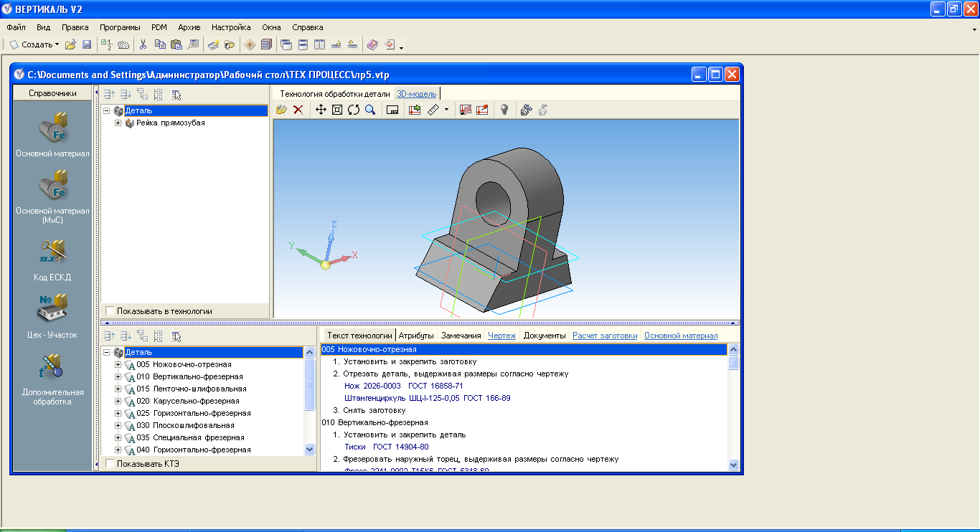980x532 pixels.
Task: Open the Правка menu
Action: pyautogui.click(x=75, y=27)
